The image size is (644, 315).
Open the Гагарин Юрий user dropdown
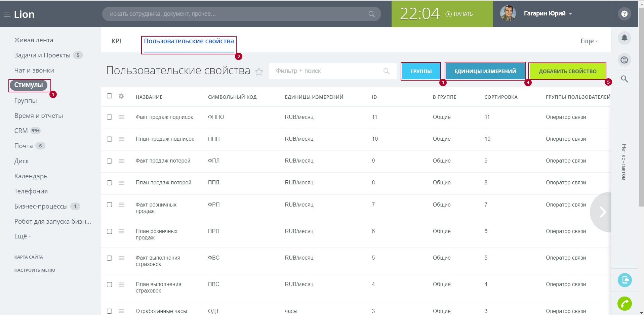tap(548, 14)
